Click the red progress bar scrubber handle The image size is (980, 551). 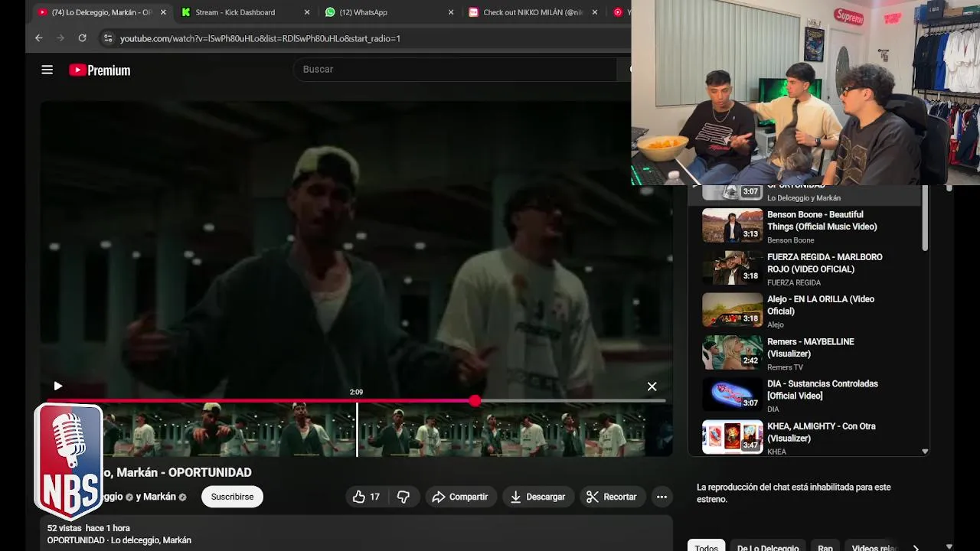(x=475, y=400)
